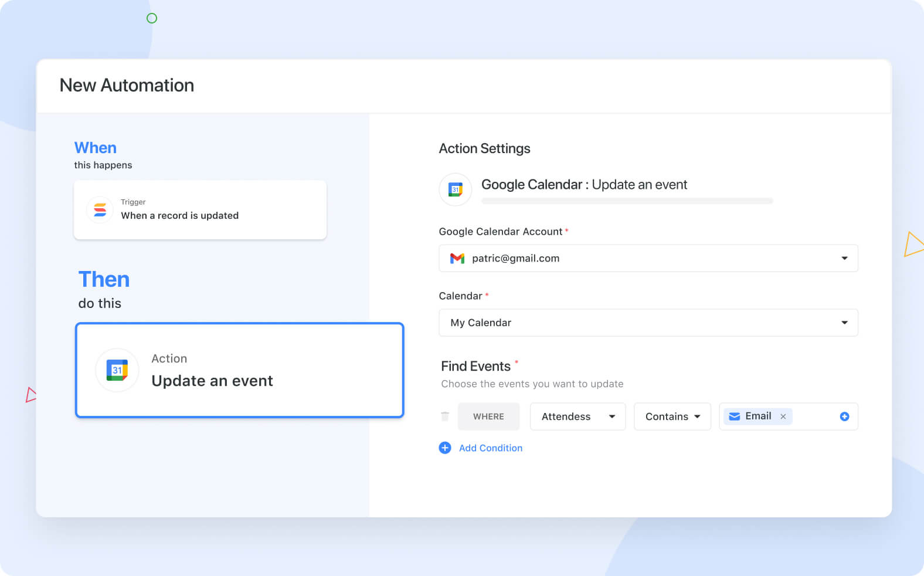Click the 'New Automation' heading

pos(127,86)
